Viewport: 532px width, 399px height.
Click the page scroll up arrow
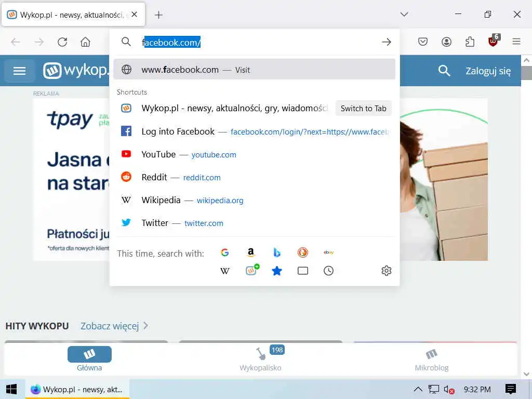(x=526, y=60)
